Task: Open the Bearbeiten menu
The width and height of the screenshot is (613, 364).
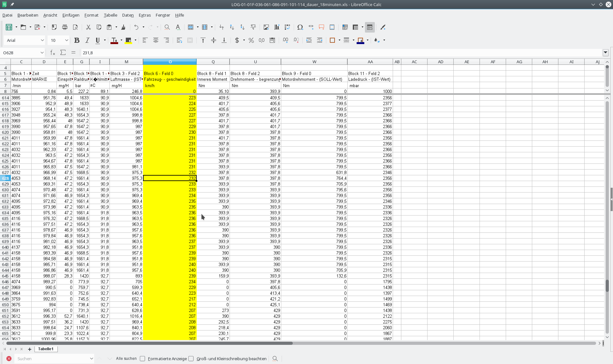Action: pos(28,15)
